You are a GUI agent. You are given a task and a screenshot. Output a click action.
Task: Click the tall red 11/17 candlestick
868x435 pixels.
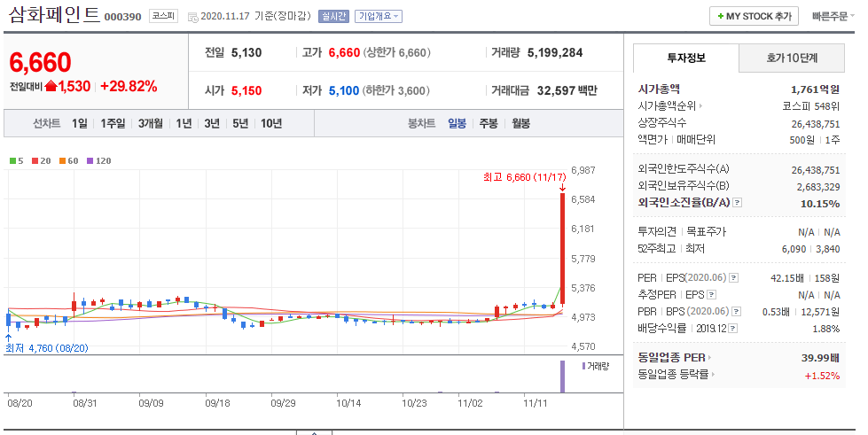562,249
